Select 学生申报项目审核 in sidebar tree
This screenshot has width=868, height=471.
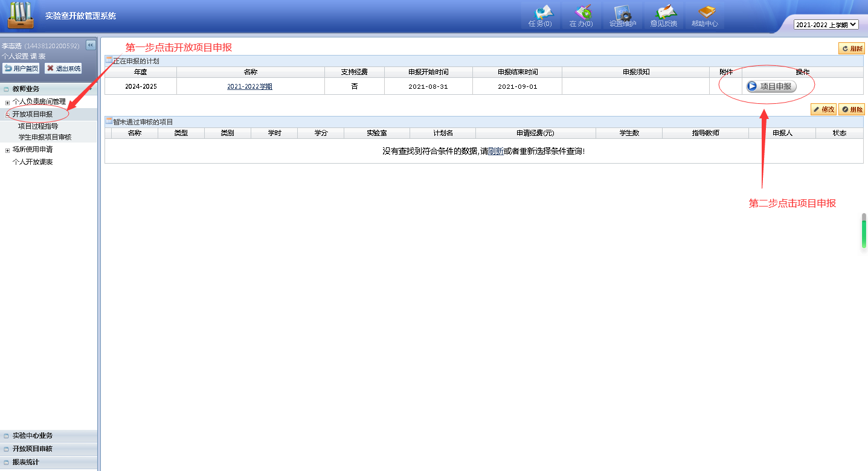click(x=45, y=138)
